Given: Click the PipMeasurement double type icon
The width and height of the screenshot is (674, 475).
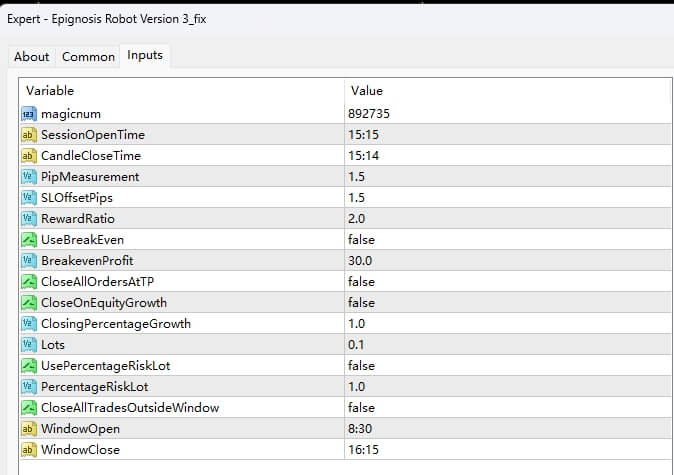Looking at the screenshot, I should tap(28, 177).
